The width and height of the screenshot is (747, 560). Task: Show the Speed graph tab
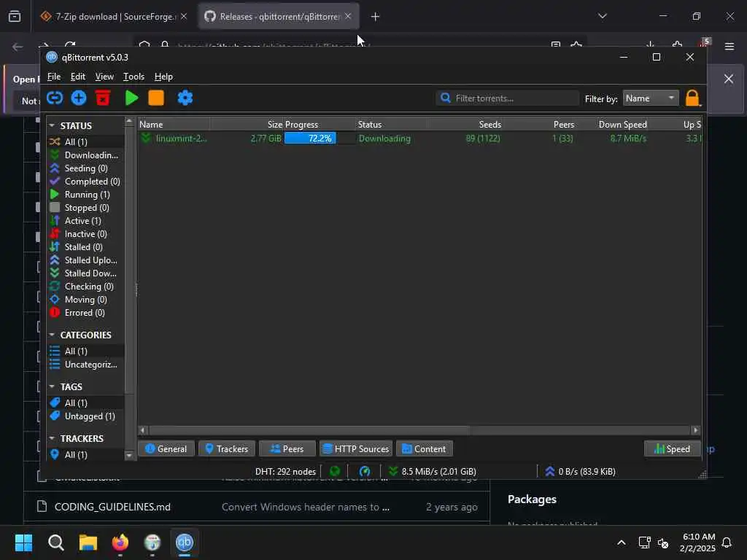pyautogui.click(x=672, y=448)
